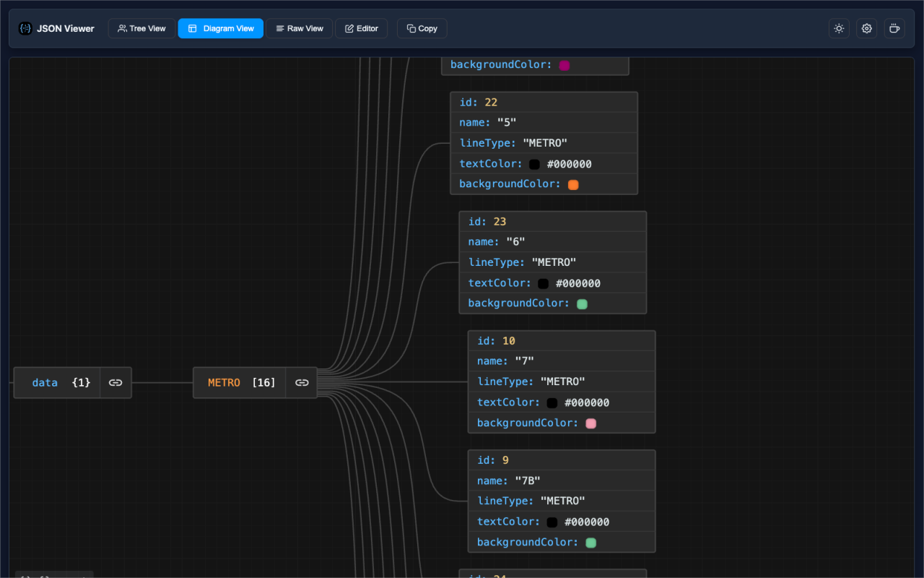
Task: Click the name "7B" row
Action: point(562,480)
